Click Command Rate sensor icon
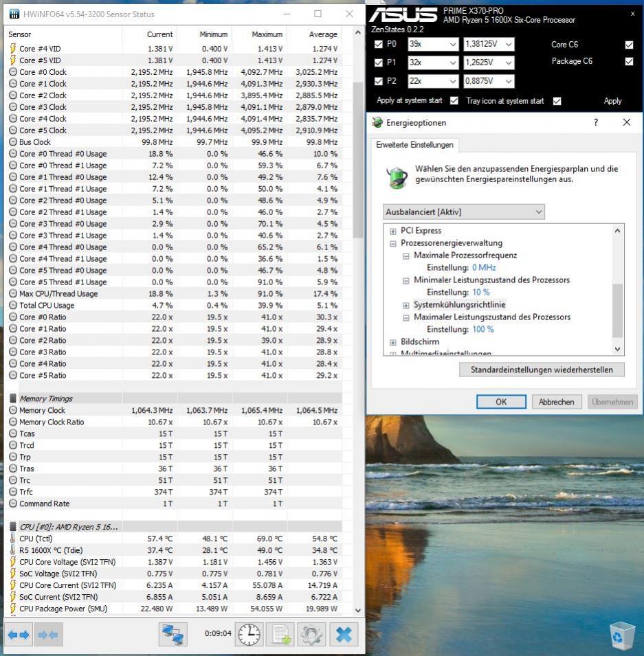The width and height of the screenshot is (644, 656). 13,504
